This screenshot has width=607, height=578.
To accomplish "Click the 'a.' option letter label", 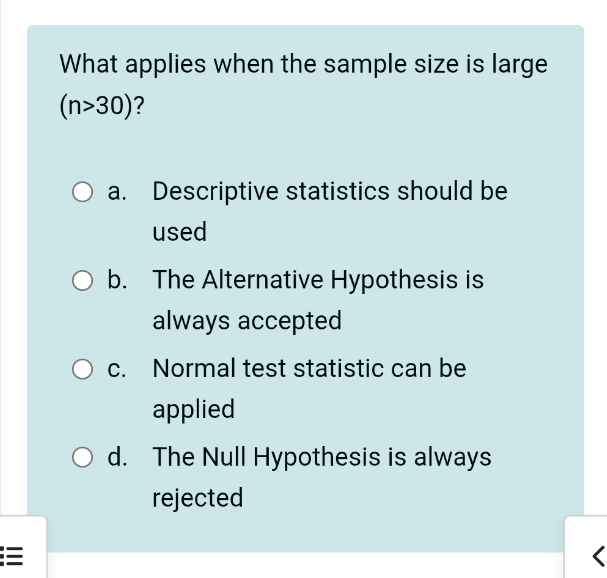I will click(117, 191).
